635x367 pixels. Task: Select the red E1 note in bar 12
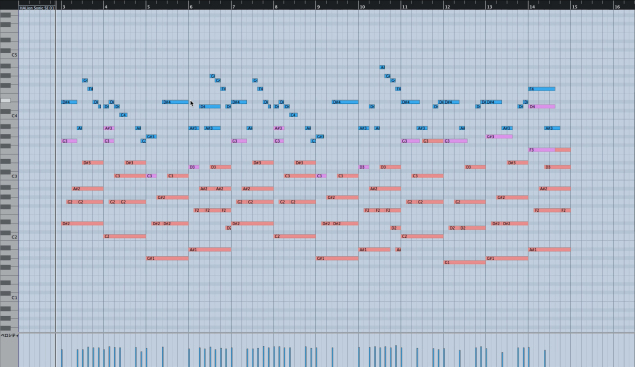(465, 262)
